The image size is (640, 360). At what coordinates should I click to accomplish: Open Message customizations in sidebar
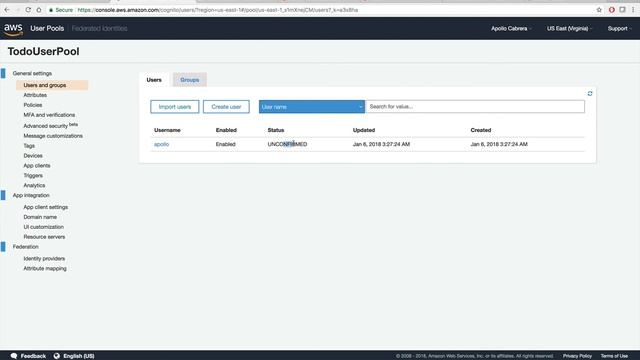tap(53, 136)
